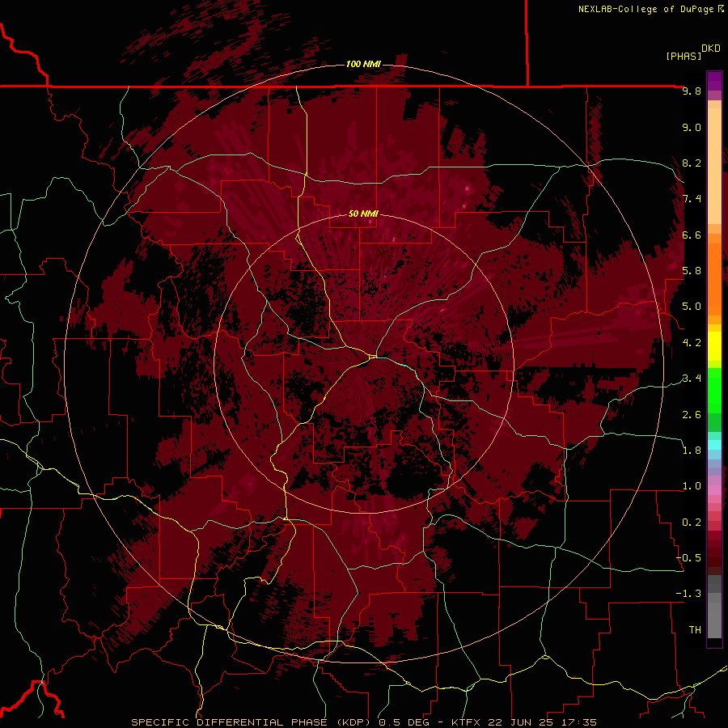Click SPECIFIC DIFFERENTIAL PHASE in the caption
The width and height of the screenshot is (728, 728).
(230, 722)
